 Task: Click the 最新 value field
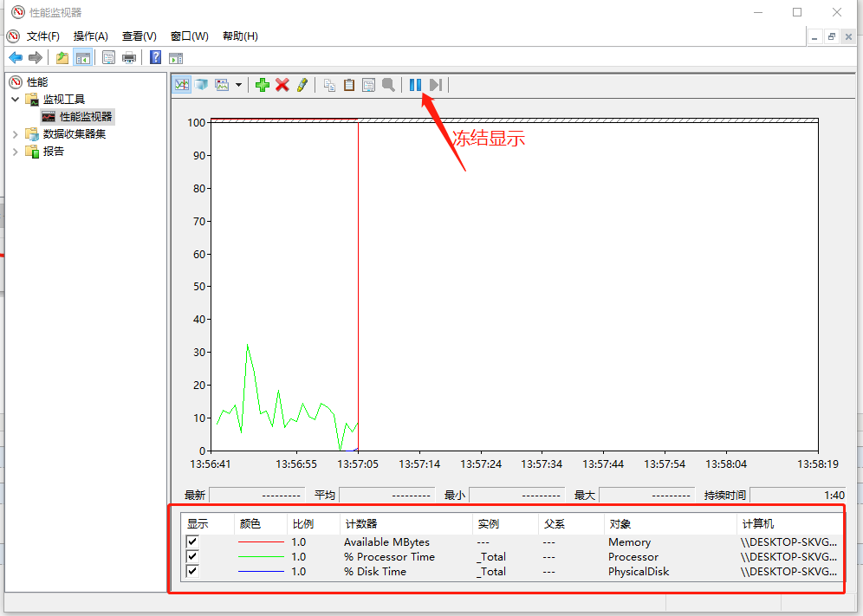tap(257, 495)
